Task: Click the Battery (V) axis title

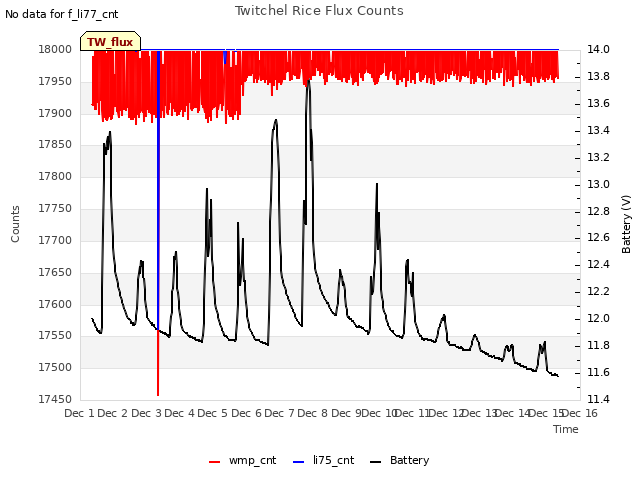Action: tap(626, 224)
